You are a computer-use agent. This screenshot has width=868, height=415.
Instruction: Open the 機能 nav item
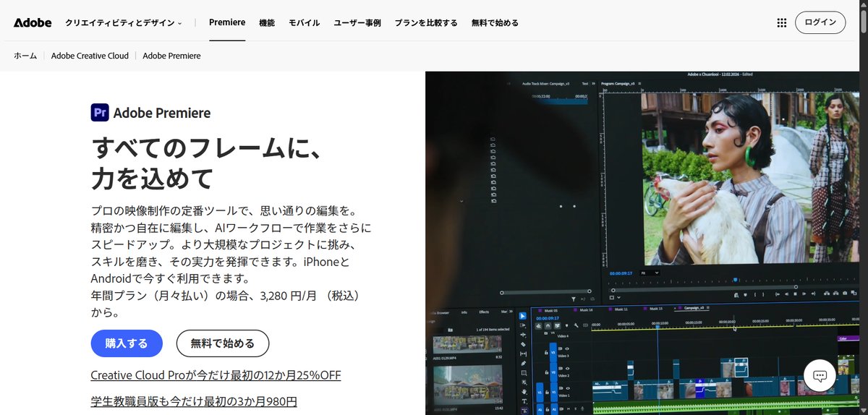click(267, 22)
